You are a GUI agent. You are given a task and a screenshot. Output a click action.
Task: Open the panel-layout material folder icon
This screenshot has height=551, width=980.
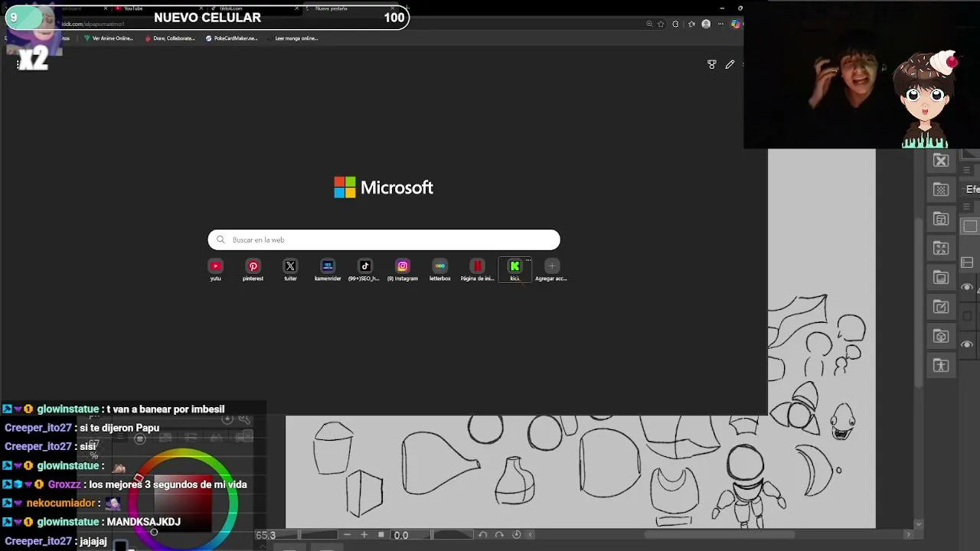[941, 220]
